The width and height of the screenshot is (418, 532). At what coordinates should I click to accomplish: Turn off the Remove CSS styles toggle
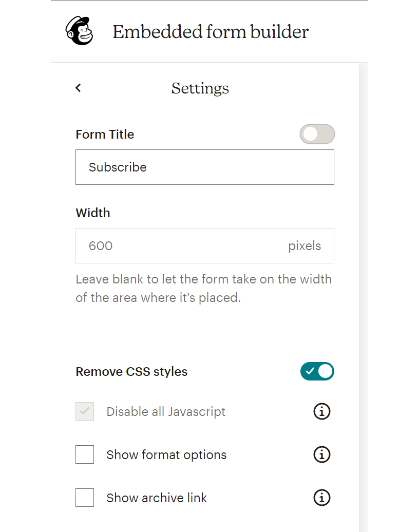(317, 371)
